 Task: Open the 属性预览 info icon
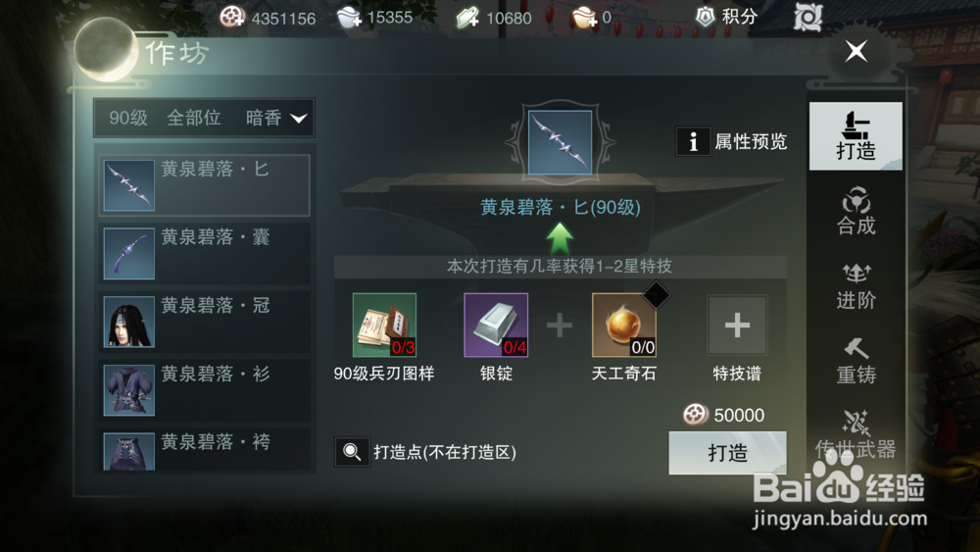[x=693, y=141]
